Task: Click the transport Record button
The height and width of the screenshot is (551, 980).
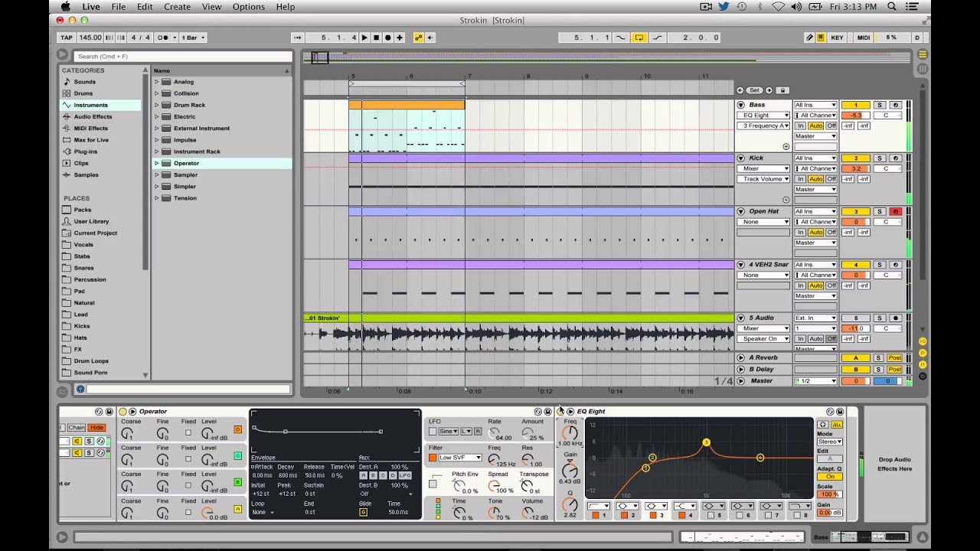Action: [x=387, y=37]
